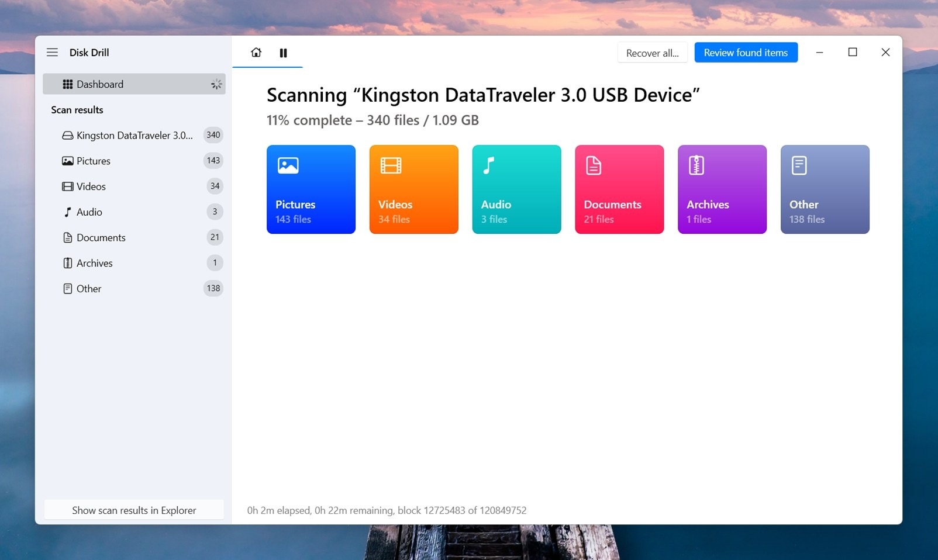The image size is (938, 560).
Task: Click the drive icon beside Kingston DataTraveler
Action: pos(68,135)
